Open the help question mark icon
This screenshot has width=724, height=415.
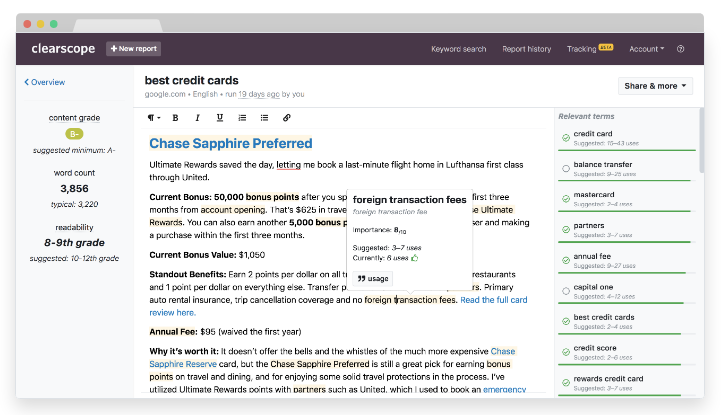681,49
